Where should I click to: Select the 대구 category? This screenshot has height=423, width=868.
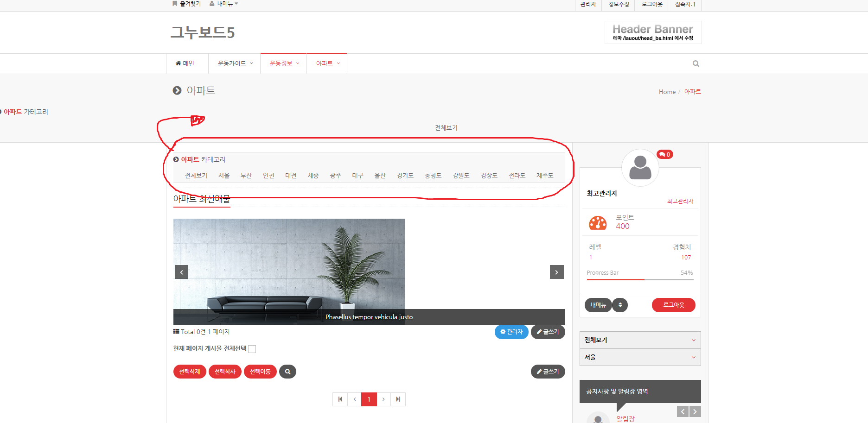(357, 176)
